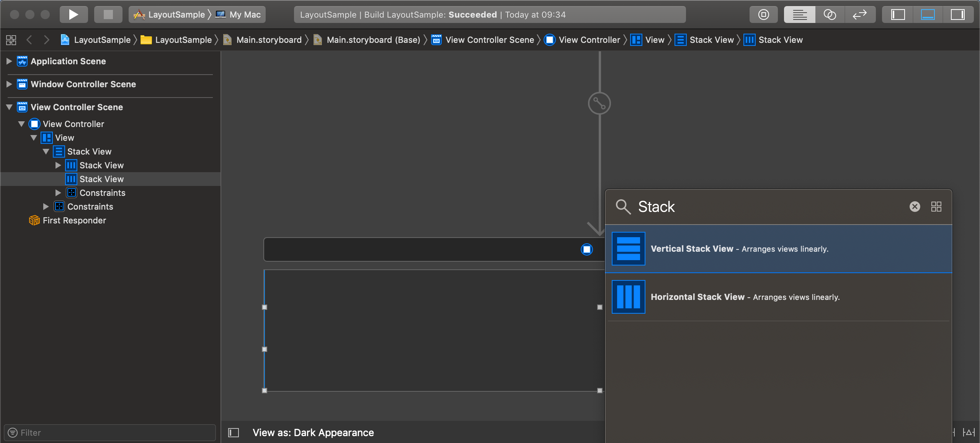Screen dimensions: 980x443
Task: Hide the Inspectors panel on the right
Action: (958, 14)
